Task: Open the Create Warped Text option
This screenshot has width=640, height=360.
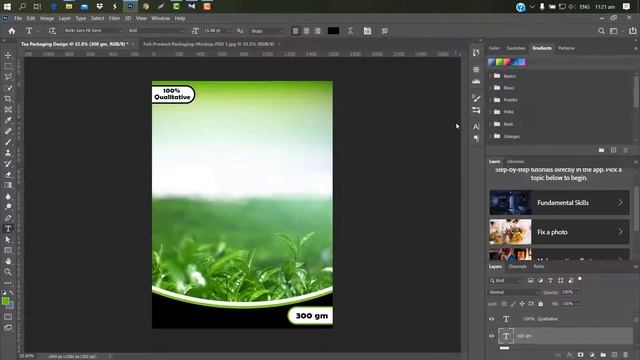Action: (350, 31)
